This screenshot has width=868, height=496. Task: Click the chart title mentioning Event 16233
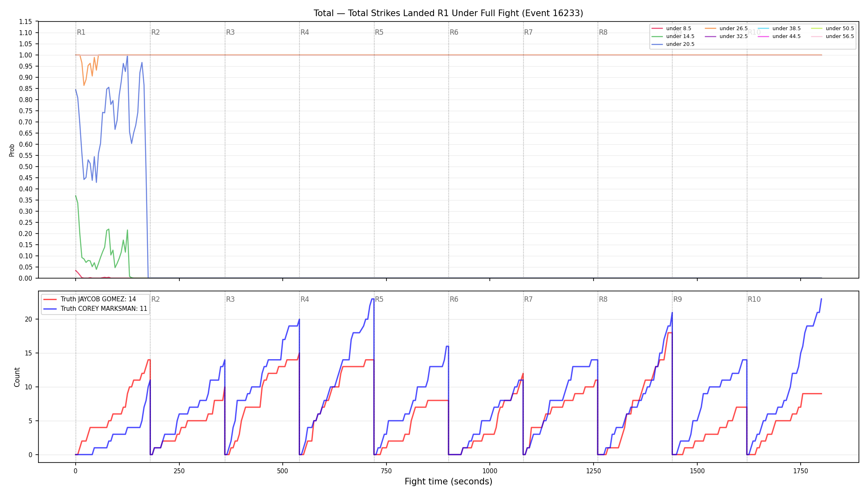tap(448, 13)
